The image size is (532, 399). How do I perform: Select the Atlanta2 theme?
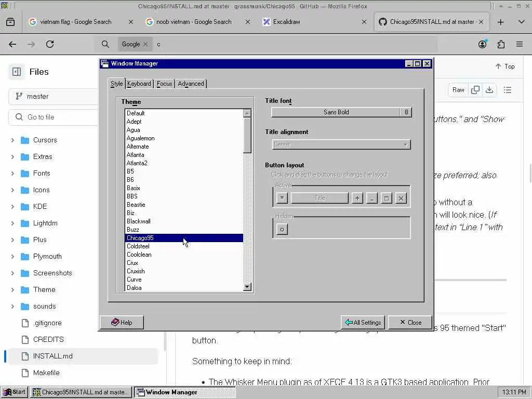(184, 163)
